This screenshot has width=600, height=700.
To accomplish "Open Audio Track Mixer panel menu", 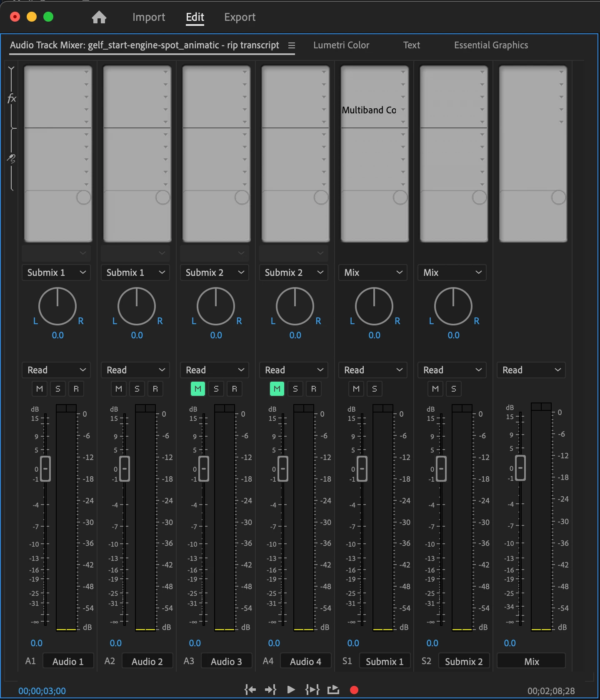I will click(x=292, y=45).
